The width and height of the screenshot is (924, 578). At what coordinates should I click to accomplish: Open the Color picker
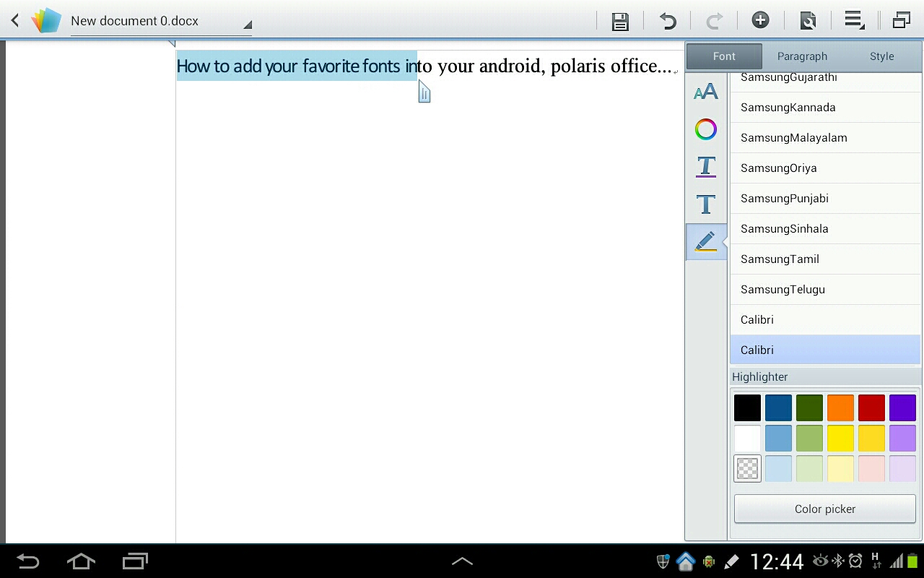pyautogui.click(x=825, y=509)
